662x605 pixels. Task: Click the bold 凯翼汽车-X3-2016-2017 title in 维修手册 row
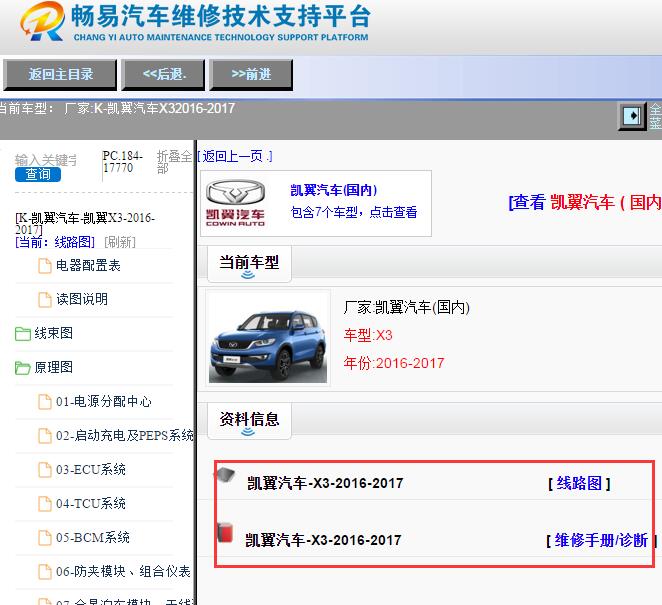tap(323, 540)
